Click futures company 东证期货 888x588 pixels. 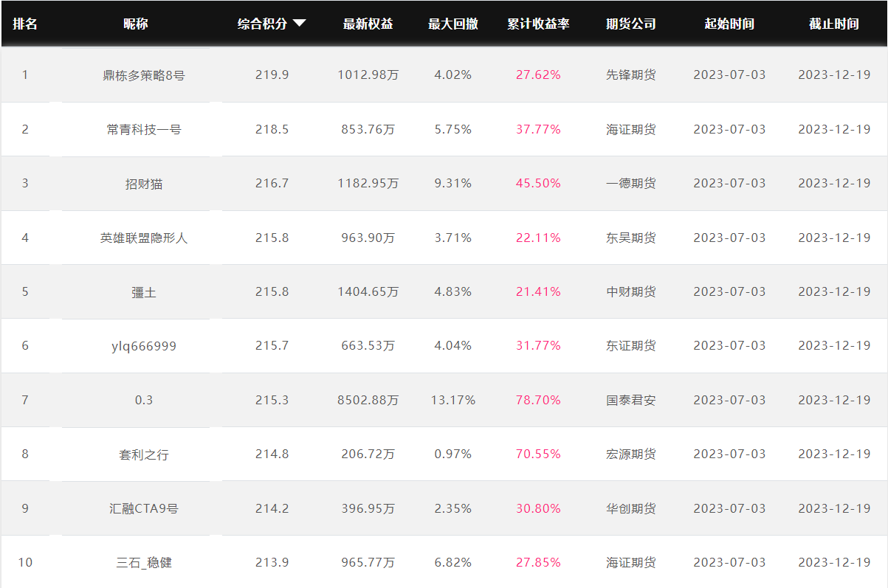coord(631,345)
